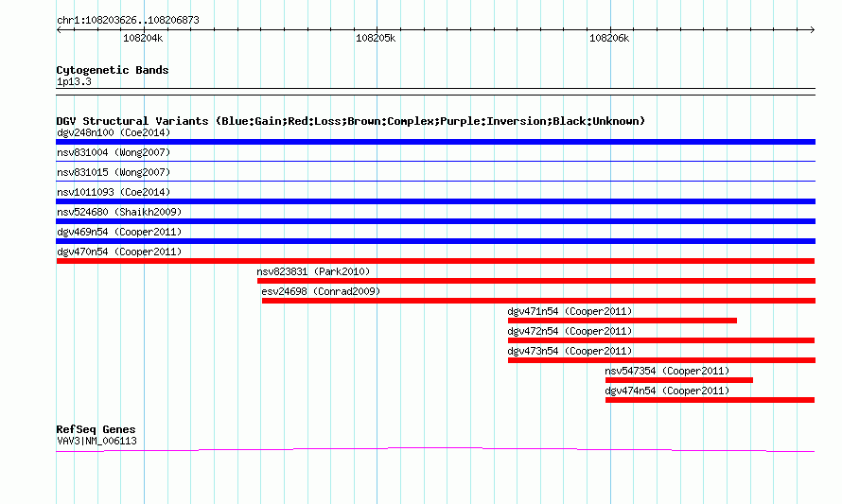
Task: Click the red loss bar of nsv547354
Action: [x=678, y=380]
